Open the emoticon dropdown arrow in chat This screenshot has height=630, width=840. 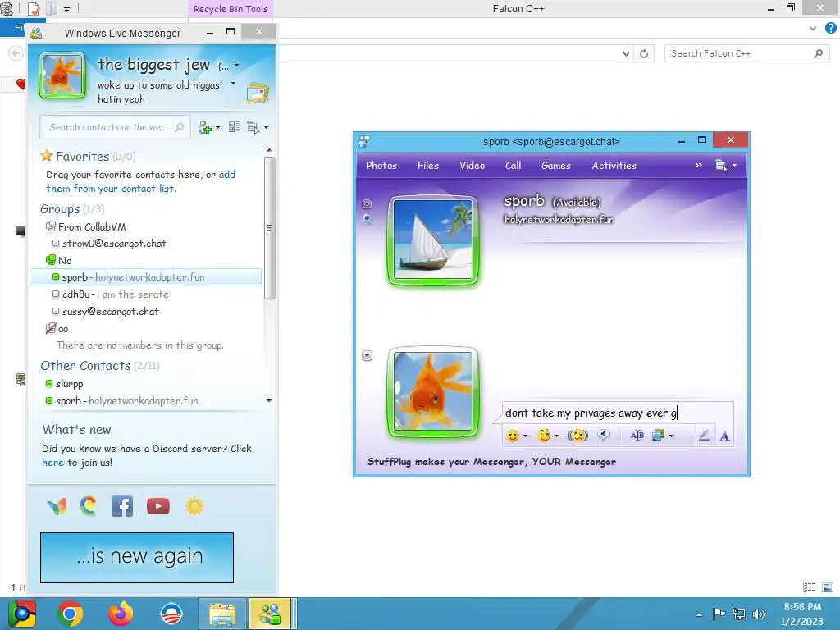point(525,436)
